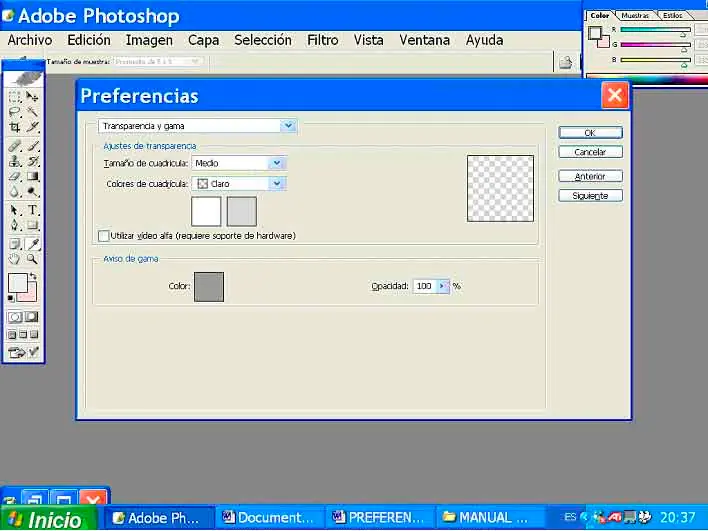The width and height of the screenshot is (708, 531).
Task: Open the Imagen menu
Action: pos(149,40)
